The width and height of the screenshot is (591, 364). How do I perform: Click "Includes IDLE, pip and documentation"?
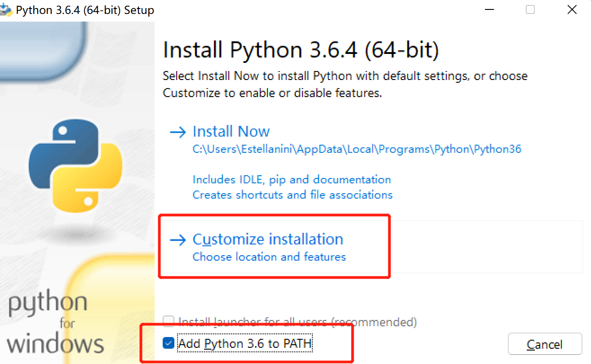point(292,179)
